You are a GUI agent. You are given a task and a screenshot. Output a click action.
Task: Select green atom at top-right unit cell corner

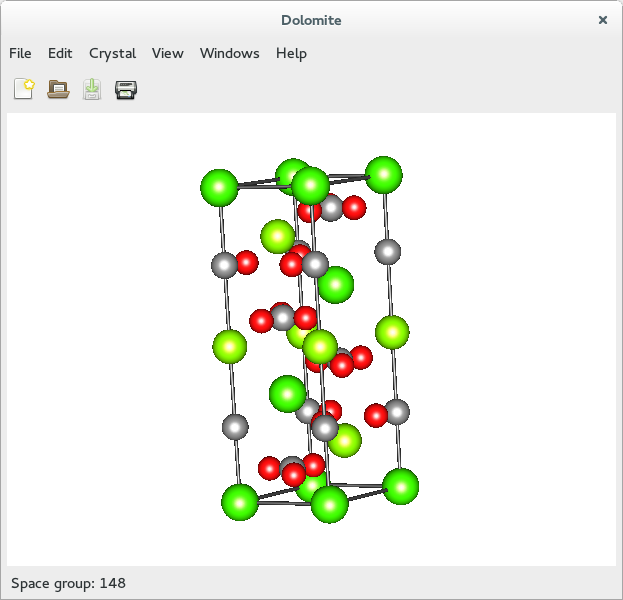tap(384, 174)
